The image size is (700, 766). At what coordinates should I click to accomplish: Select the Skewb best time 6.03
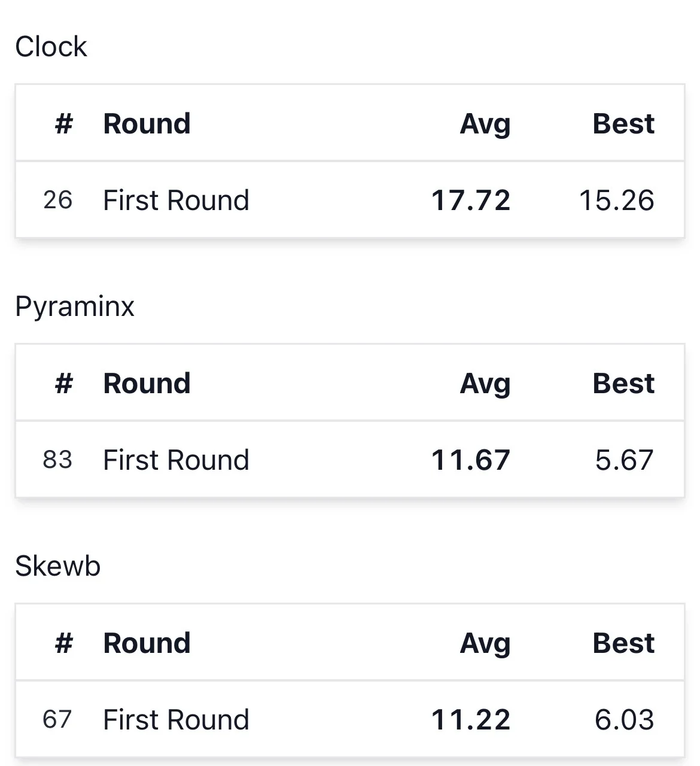pyautogui.click(x=625, y=720)
